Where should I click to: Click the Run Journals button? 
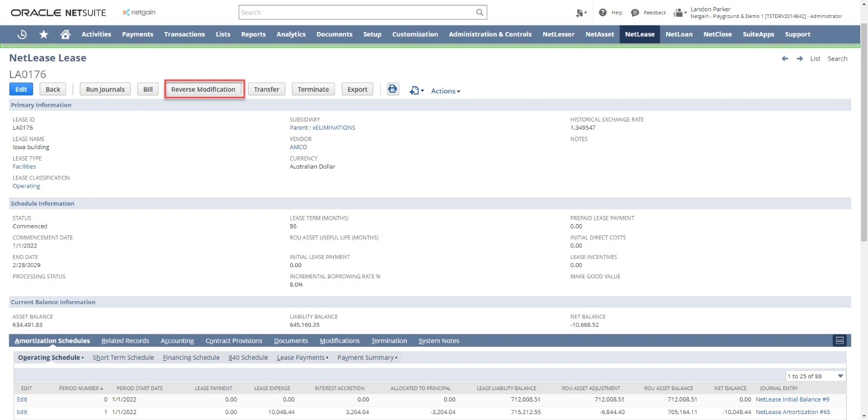[105, 90]
